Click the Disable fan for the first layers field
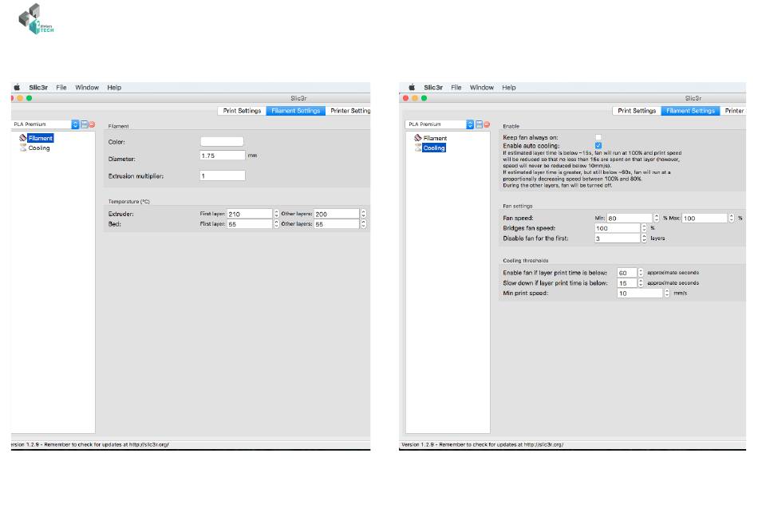Screen dimensions: 758x532 (x=618, y=238)
